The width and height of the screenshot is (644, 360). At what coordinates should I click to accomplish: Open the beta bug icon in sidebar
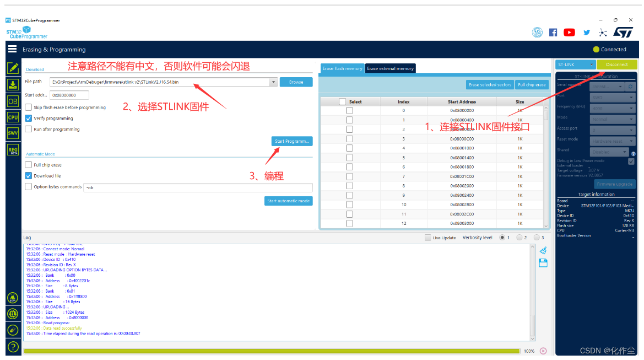(13, 298)
